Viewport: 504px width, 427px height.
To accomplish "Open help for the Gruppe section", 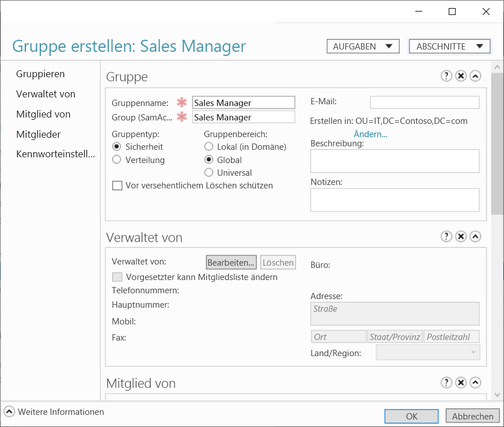I will pos(446,75).
